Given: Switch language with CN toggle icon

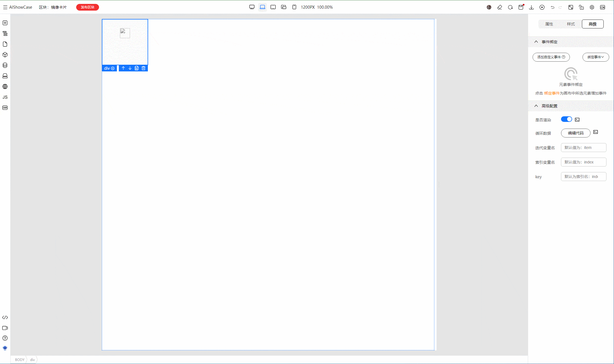Looking at the screenshot, I should 603,7.
